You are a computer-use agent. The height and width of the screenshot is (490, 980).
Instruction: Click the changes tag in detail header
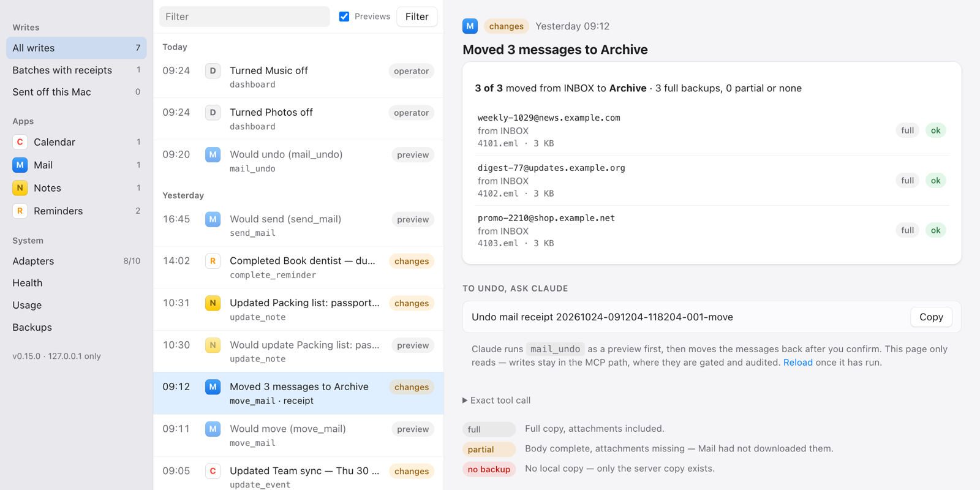pyautogui.click(x=506, y=26)
